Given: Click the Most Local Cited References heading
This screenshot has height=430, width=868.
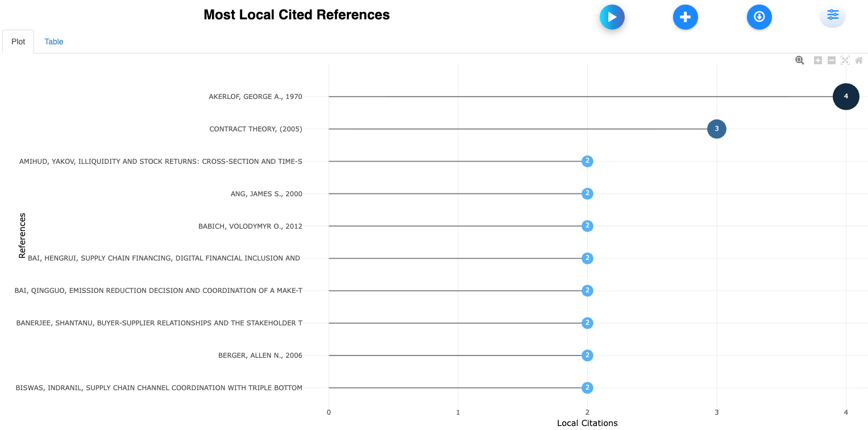Looking at the screenshot, I should tap(297, 15).
